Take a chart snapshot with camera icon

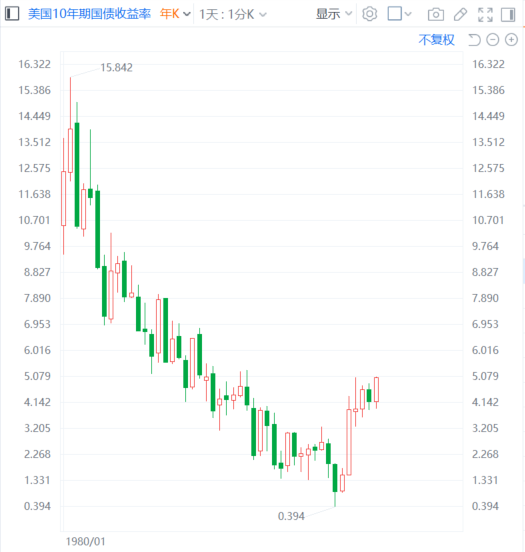point(436,14)
